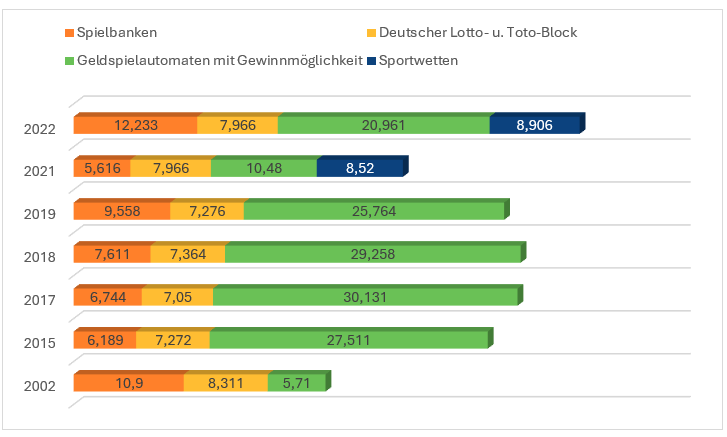This screenshot has height=437, width=727.
Task: Click the 2021 Sportwetten bar showing 8,52
Action: click(x=360, y=168)
